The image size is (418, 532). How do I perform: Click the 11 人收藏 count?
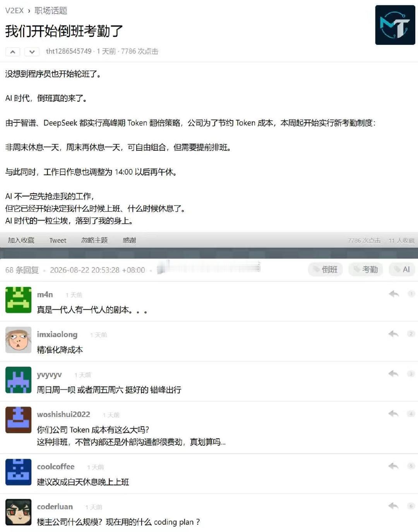tap(401, 240)
